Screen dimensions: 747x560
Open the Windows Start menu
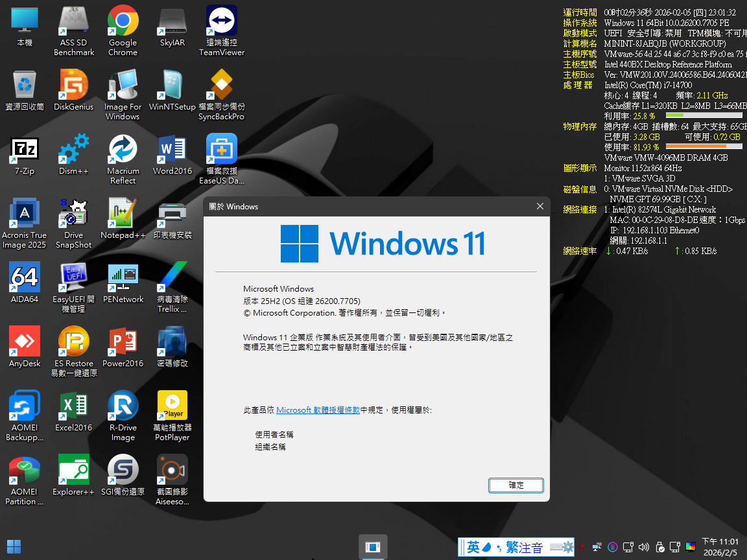(14, 546)
